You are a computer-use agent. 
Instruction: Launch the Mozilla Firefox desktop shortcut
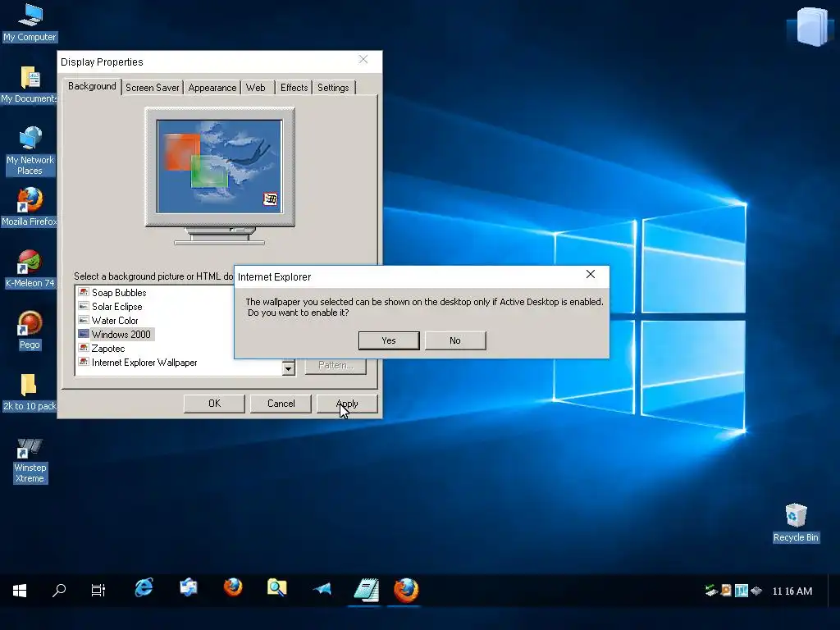[x=30, y=208]
